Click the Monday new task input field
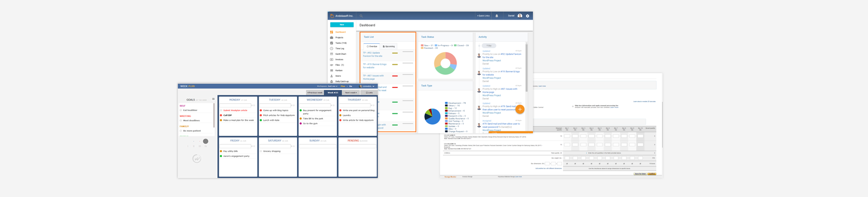The height and width of the screenshot is (197, 868). [x=235, y=105]
